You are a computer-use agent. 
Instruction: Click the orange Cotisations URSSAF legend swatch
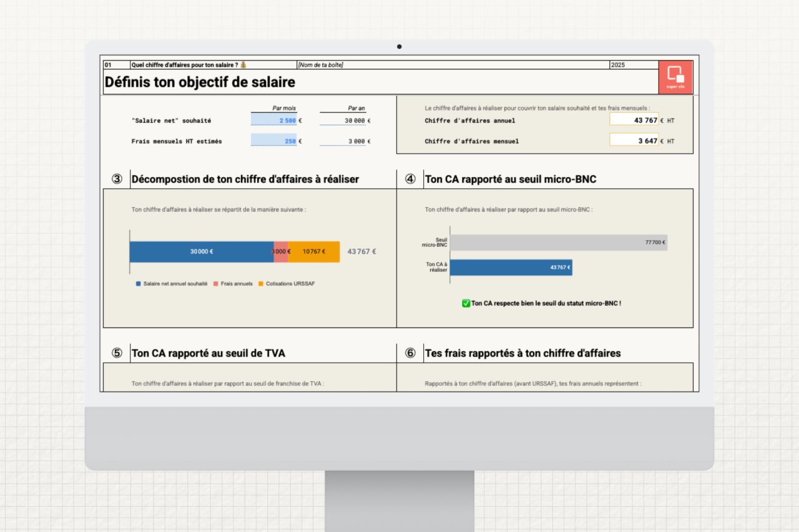coord(261,284)
